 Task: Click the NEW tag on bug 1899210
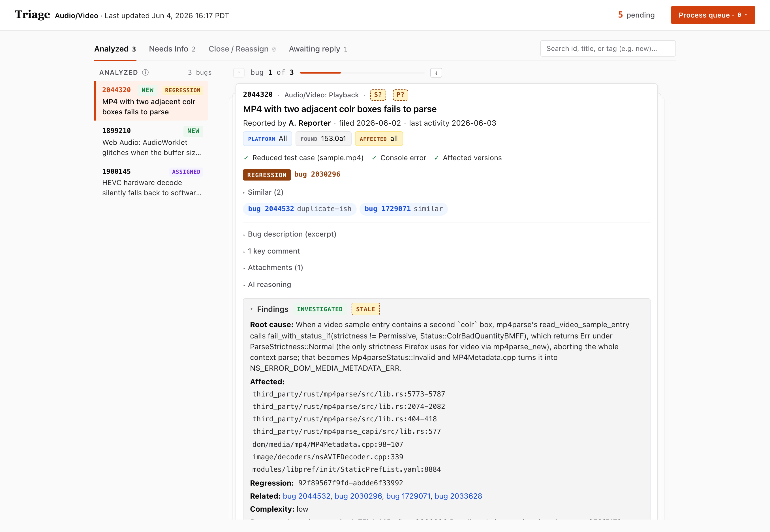[193, 131]
